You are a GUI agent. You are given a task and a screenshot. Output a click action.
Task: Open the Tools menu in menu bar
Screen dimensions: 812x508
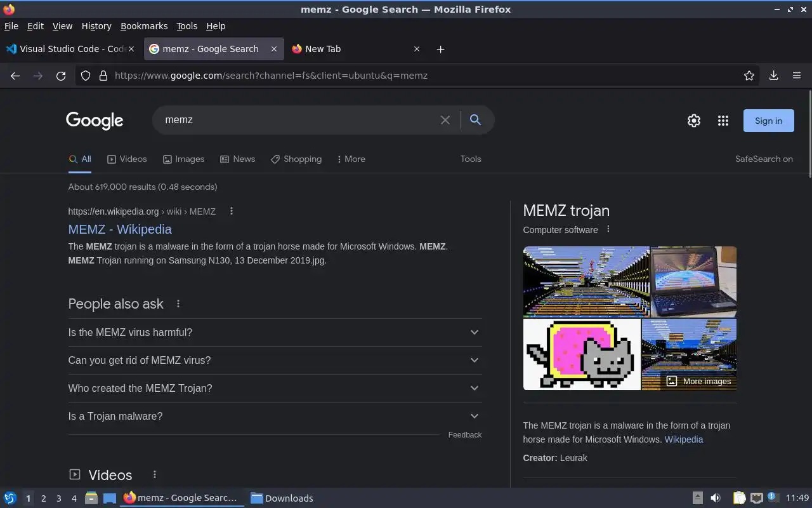click(x=187, y=26)
